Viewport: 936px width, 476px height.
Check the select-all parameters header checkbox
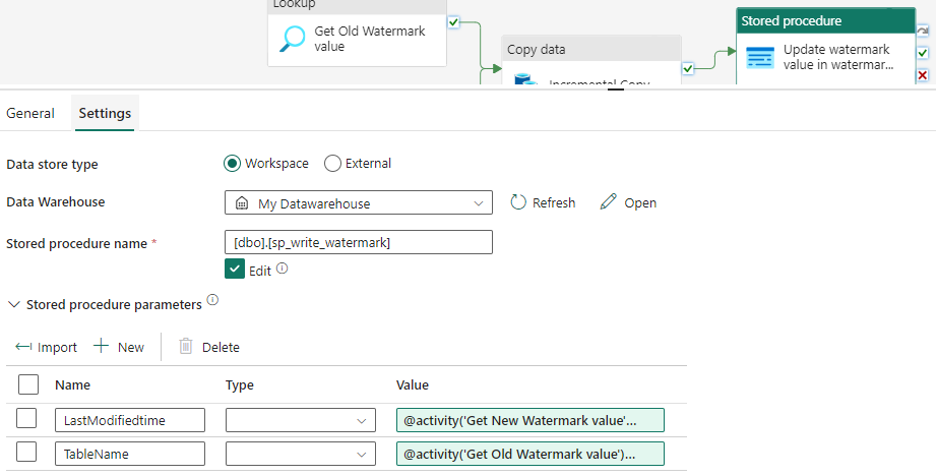28,385
